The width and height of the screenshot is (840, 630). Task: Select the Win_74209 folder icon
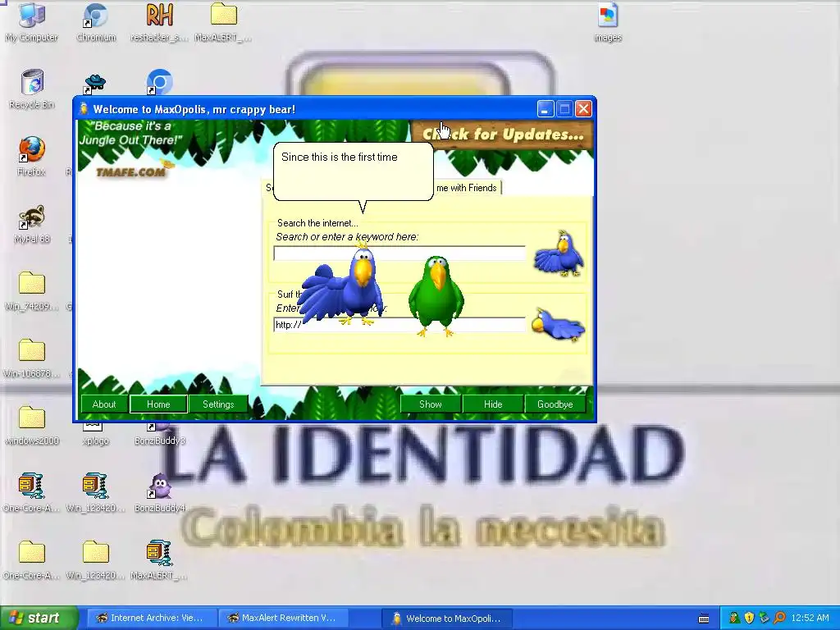pyautogui.click(x=32, y=291)
